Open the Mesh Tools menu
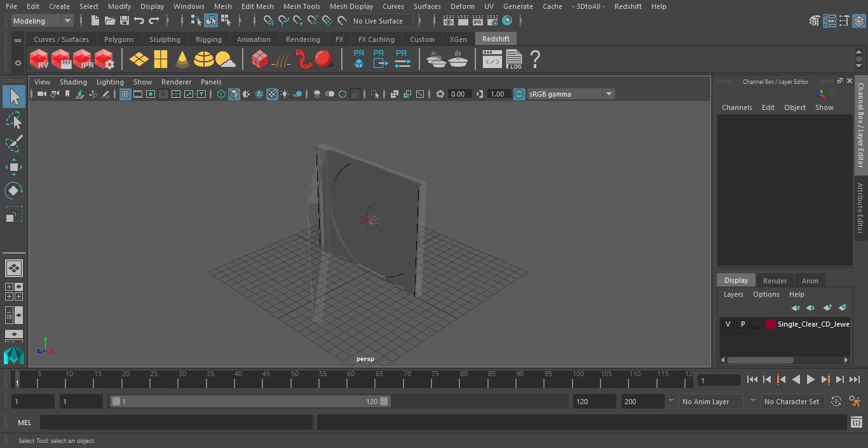The height and width of the screenshot is (448, 868). pyautogui.click(x=301, y=6)
